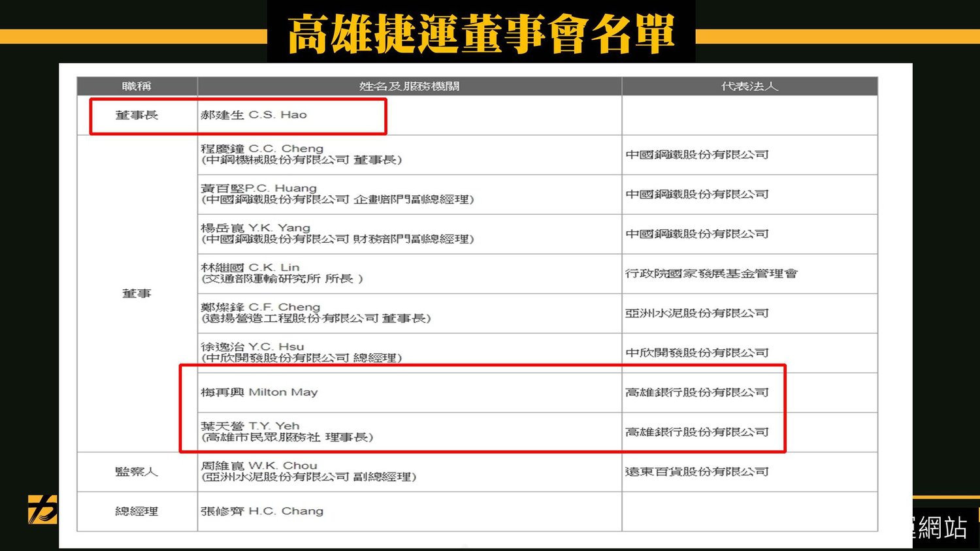Select the 姓名及服務機關 column header

410,86
